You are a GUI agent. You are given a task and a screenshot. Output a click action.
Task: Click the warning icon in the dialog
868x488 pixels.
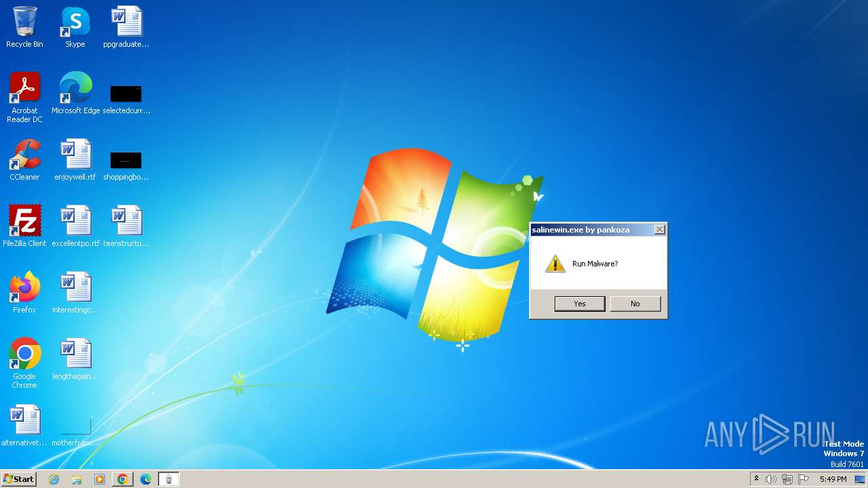555,264
